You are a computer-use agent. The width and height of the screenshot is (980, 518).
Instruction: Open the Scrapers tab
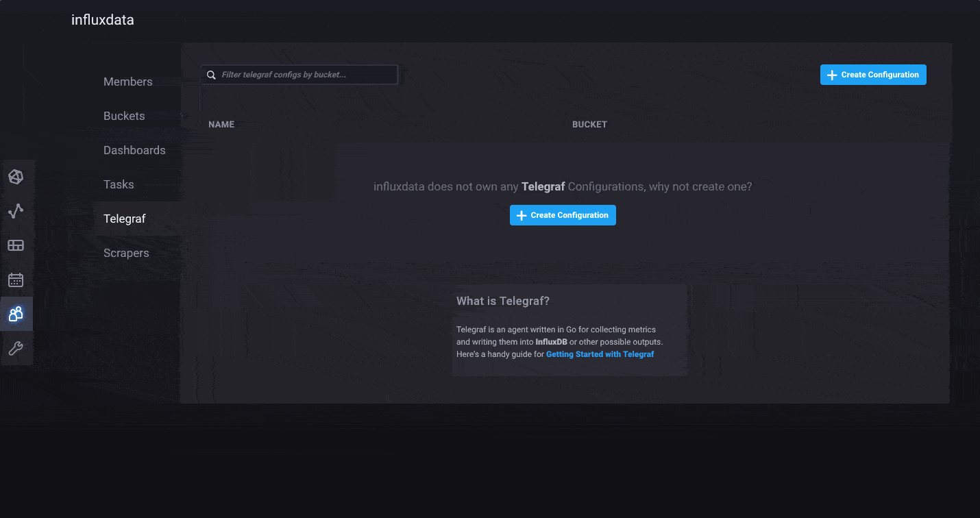pyautogui.click(x=126, y=253)
